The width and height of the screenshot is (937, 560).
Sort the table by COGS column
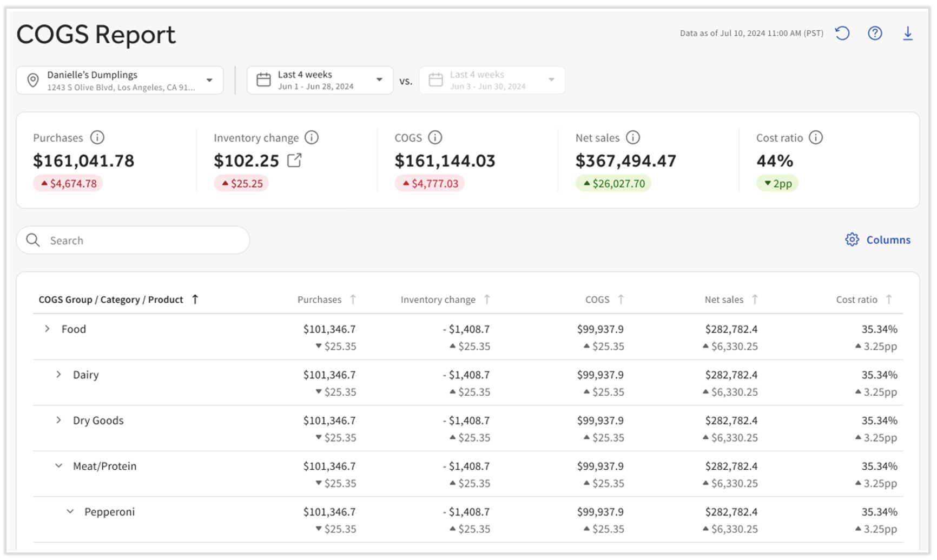tap(621, 299)
